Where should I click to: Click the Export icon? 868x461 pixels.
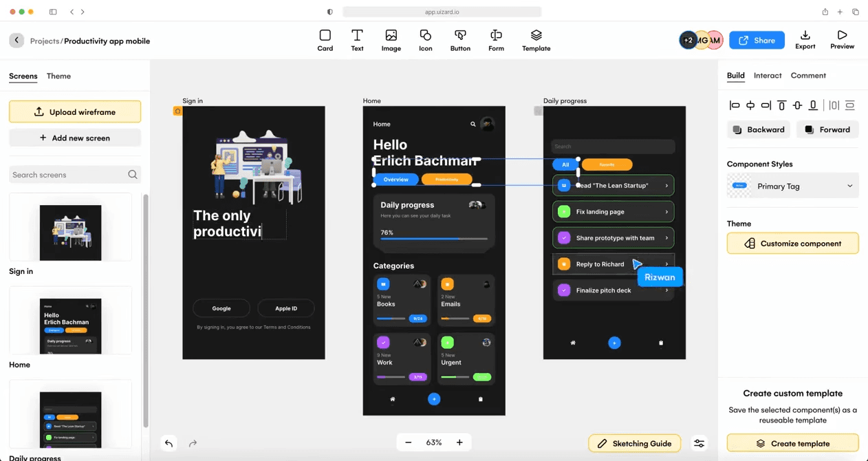[805, 35]
